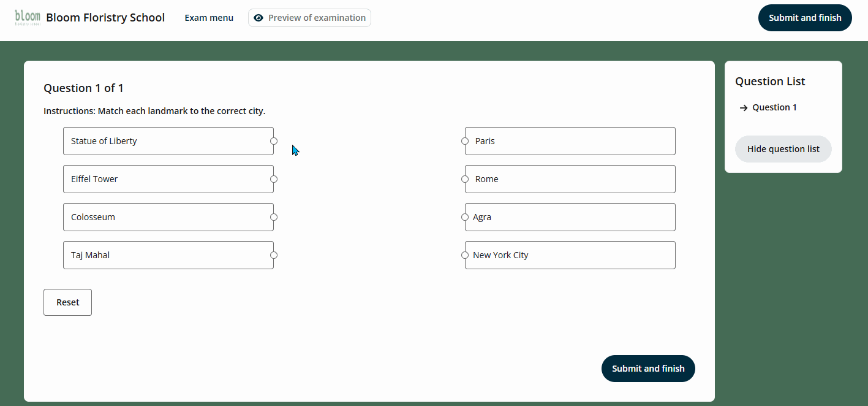Select the Statue of Liberty connector circle

(x=274, y=141)
